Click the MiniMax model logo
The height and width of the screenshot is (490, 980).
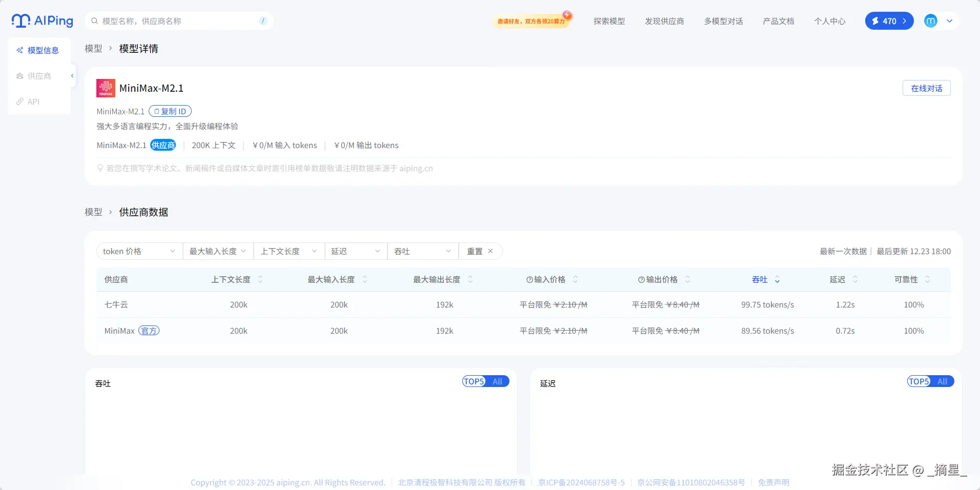tap(106, 88)
